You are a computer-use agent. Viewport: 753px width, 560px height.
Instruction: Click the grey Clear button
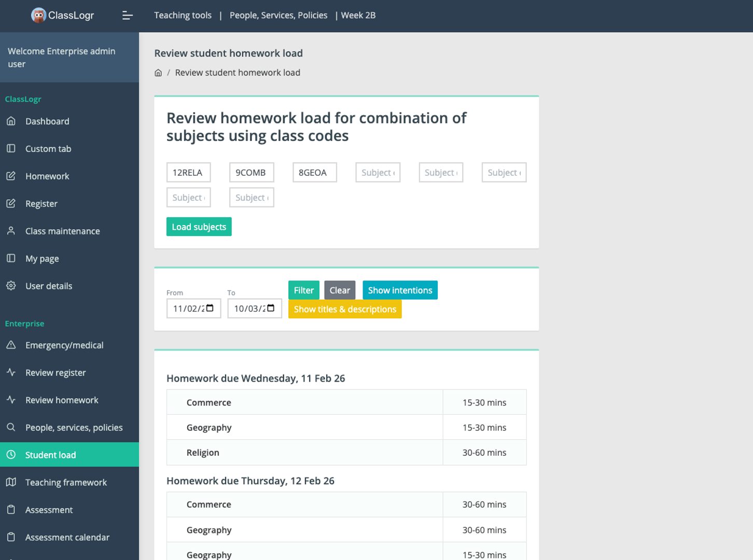click(340, 290)
